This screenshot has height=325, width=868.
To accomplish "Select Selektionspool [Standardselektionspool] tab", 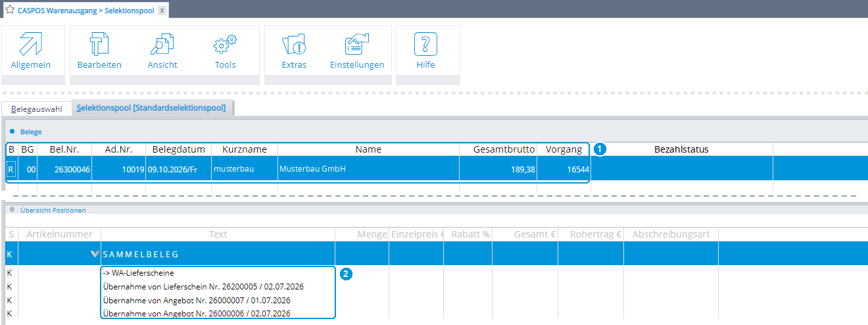I will tap(151, 108).
